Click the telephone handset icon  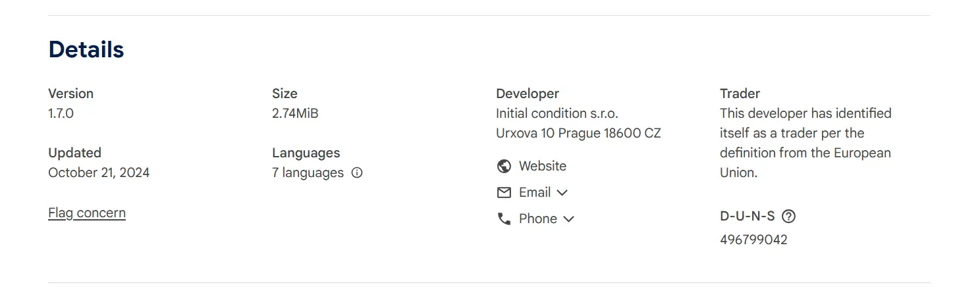pos(504,219)
